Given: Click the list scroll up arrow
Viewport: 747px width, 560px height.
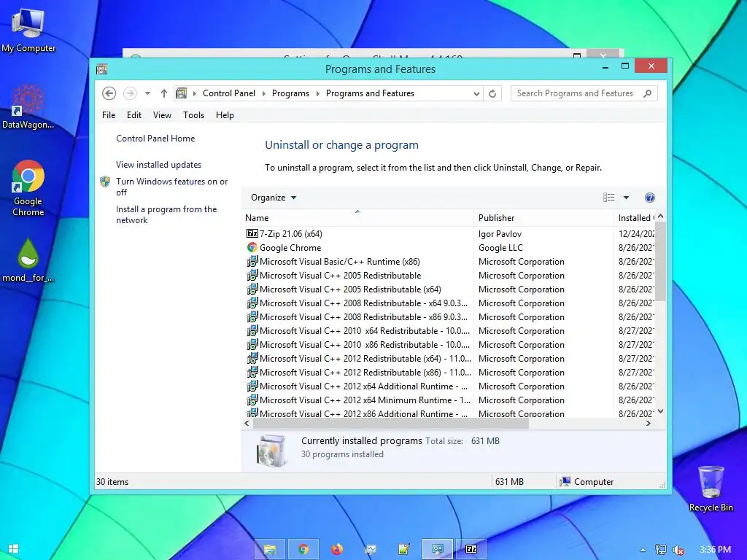Looking at the screenshot, I should tap(660, 217).
